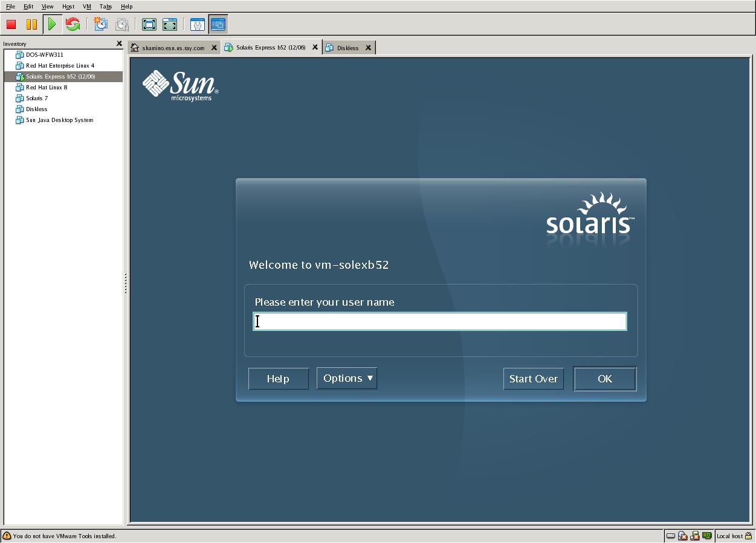Select the console view toolbar icon
756x543 pixels.
[218, 24]
